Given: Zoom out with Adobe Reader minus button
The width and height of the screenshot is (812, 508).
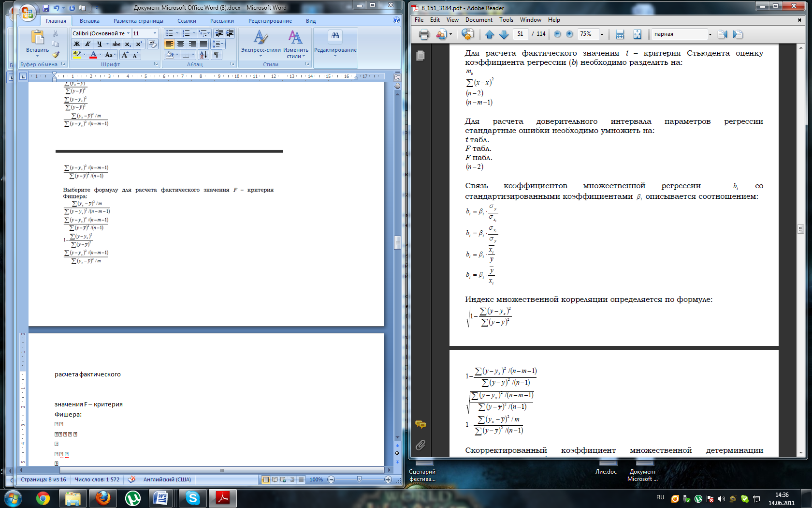Looking at the screenshot, I should [x=557, y=34].
